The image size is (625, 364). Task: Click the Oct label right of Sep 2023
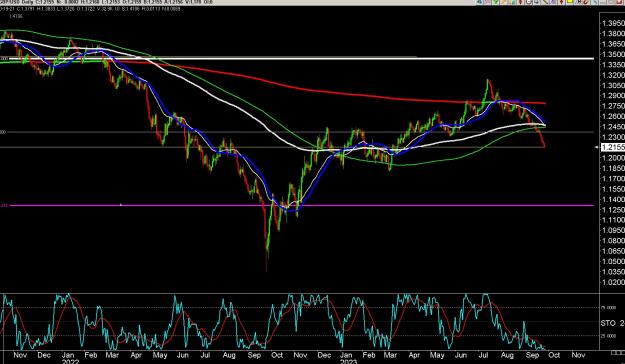(x=554, y=355)
